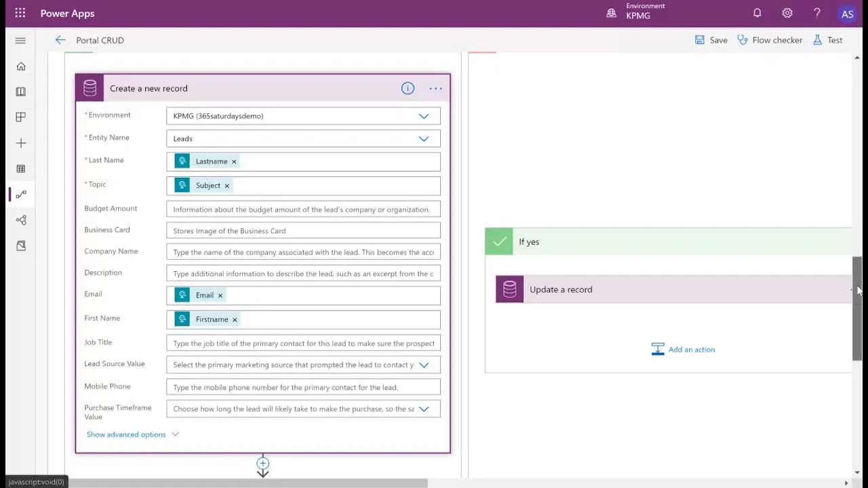Test the flow
This screenshot has width=868, height=488.
[x=827, y=40]
